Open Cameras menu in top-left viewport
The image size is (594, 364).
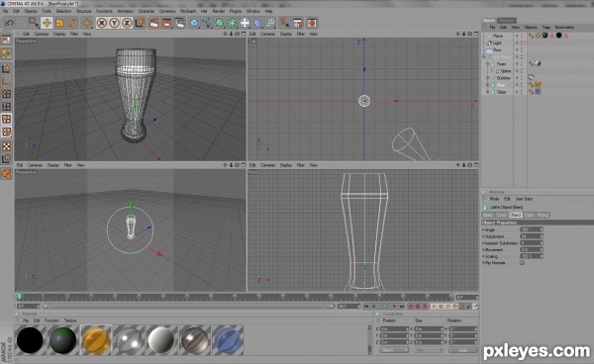(x=42, y=34)
